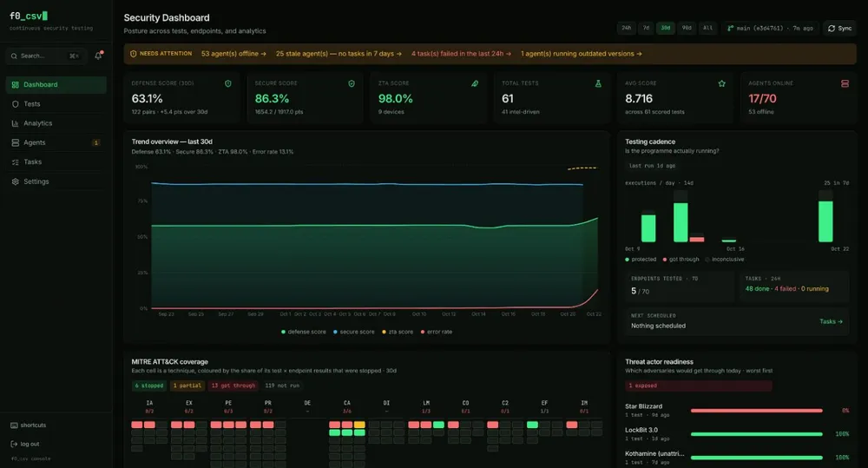Click the Total Tests flask icon
The height and width of the screenshot is (468, 868).
coord(598,83)
